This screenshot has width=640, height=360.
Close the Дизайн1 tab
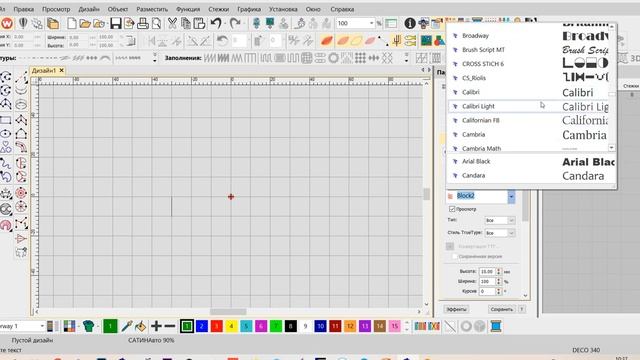click(62, 71)
